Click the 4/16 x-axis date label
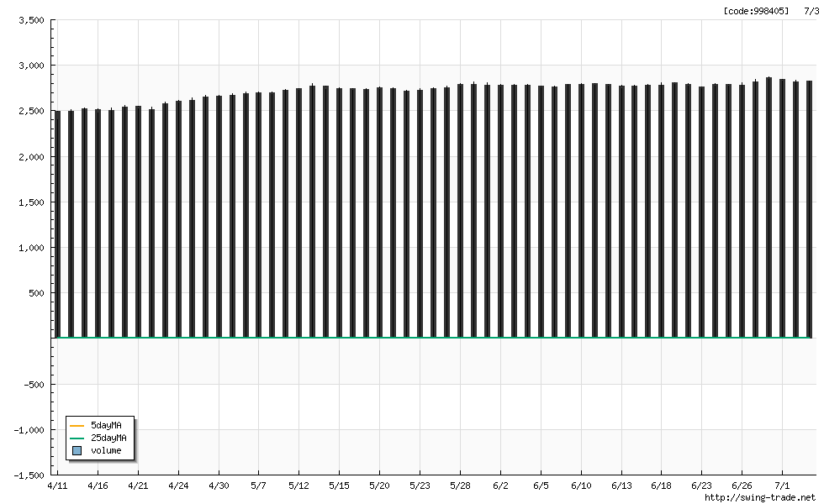This screenshot has height=504, width=824. 98,486
